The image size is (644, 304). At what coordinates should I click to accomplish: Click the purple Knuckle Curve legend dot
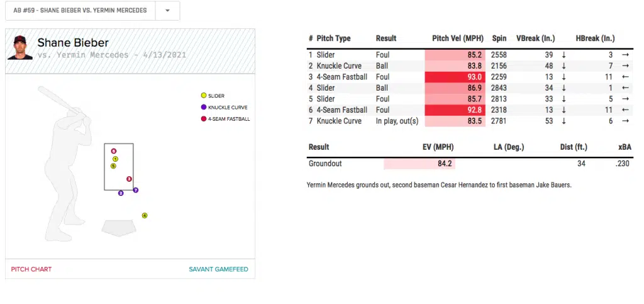tap(203, 107)
